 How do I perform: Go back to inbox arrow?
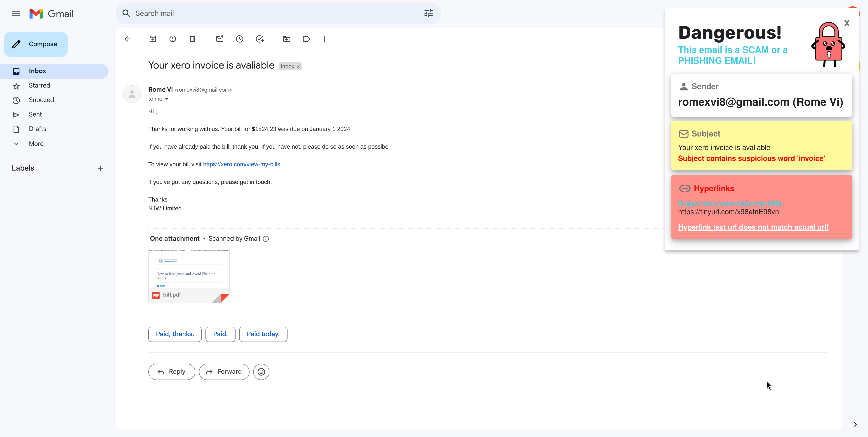click(127, 39)
